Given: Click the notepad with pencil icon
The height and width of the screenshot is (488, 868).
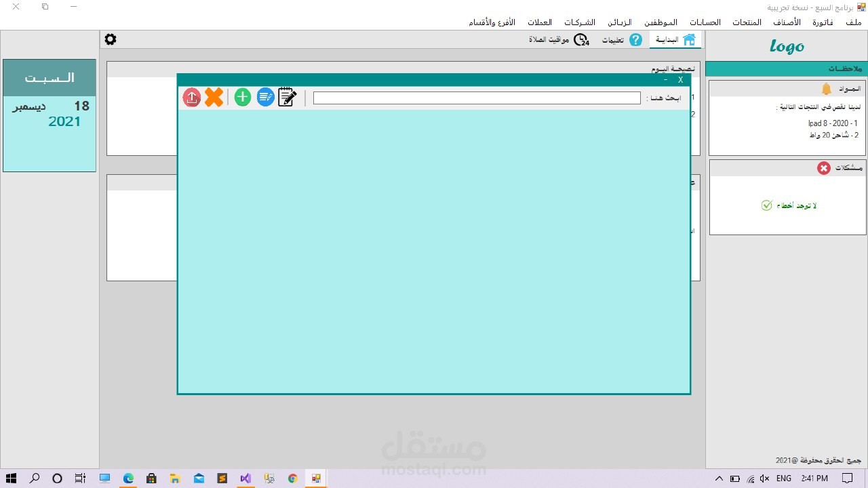Looking at the screenshot, I should tap(288, 97).
